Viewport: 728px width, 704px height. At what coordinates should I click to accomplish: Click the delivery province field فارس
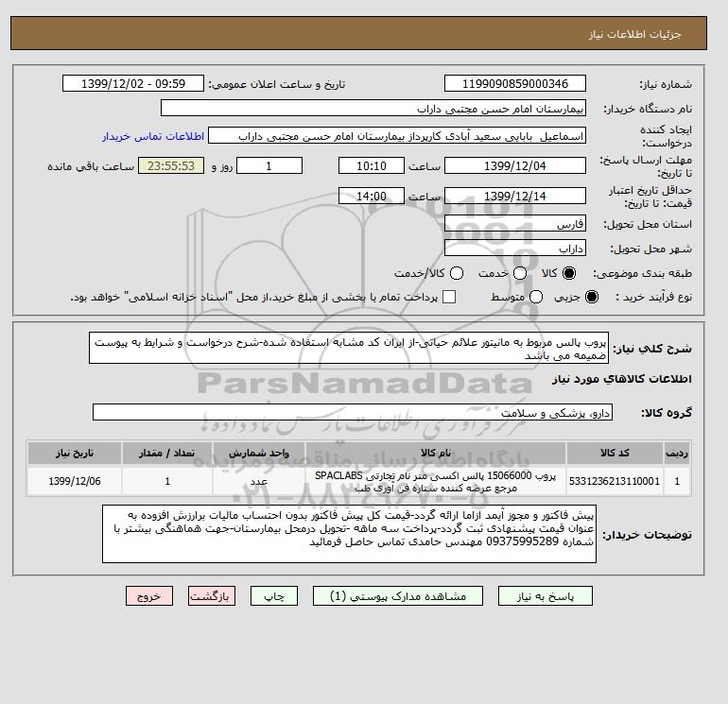(x=515, y=224)
